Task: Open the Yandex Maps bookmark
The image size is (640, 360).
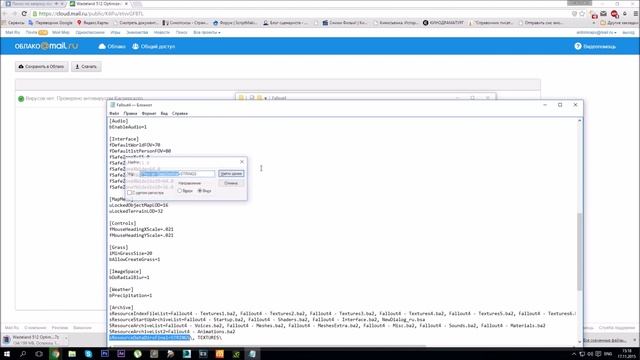Action: coord(93,23)
